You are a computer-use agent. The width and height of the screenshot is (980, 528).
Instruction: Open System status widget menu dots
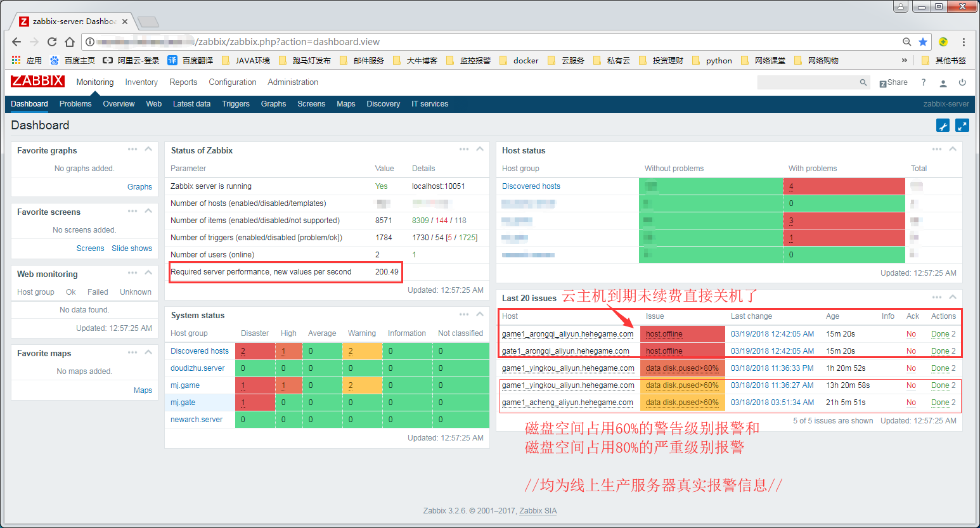[x=464, y=314]
